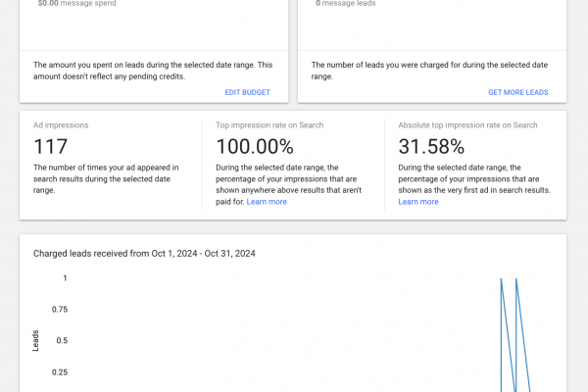Click the first peak on the leads chart
Image resolution: width=588 pixels, height=392 pixels.
click(501, 279)
